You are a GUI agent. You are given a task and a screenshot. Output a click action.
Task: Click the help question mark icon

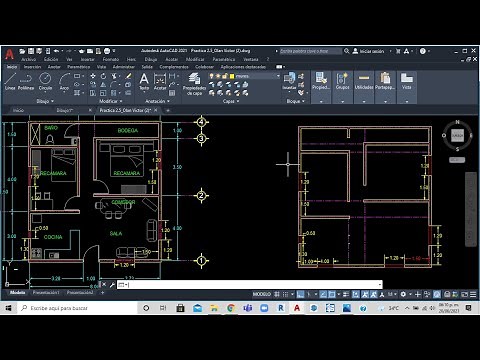point(423,51)
